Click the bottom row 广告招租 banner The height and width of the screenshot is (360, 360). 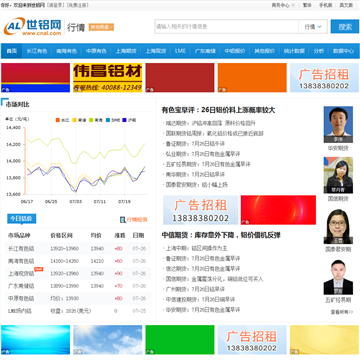(252, 340)
